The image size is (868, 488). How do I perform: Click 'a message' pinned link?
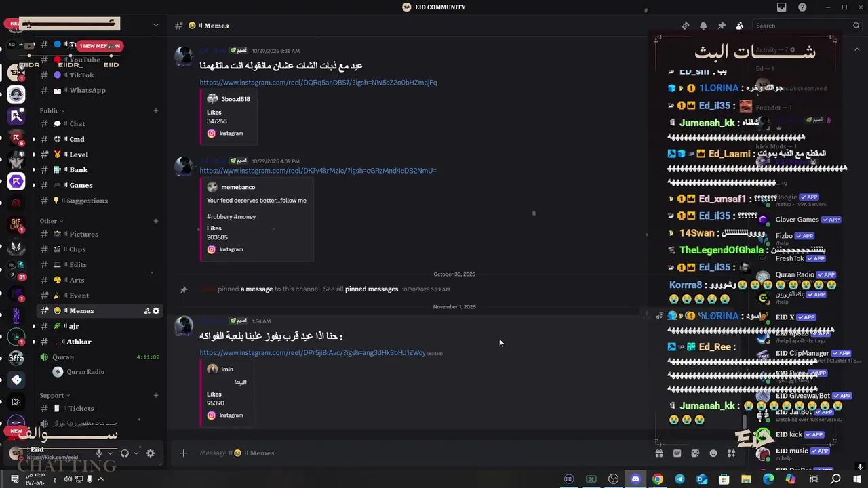click(256, 289)
